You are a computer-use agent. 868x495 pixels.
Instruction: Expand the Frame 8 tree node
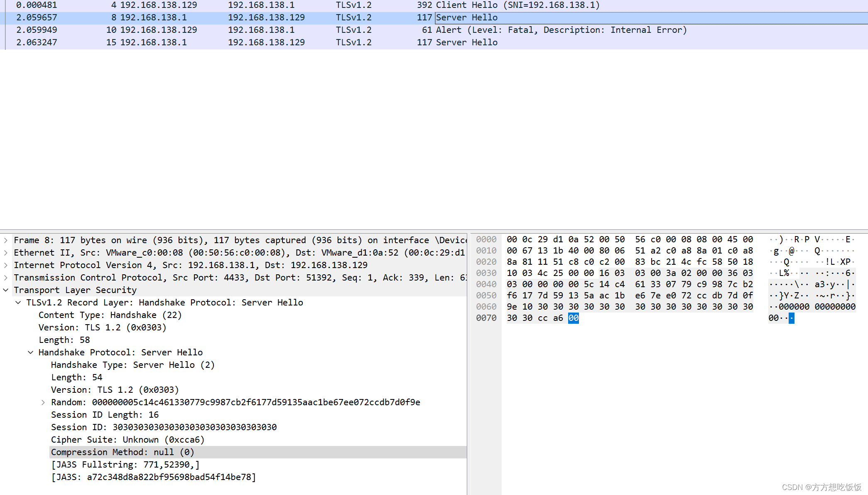pos(6,240)
